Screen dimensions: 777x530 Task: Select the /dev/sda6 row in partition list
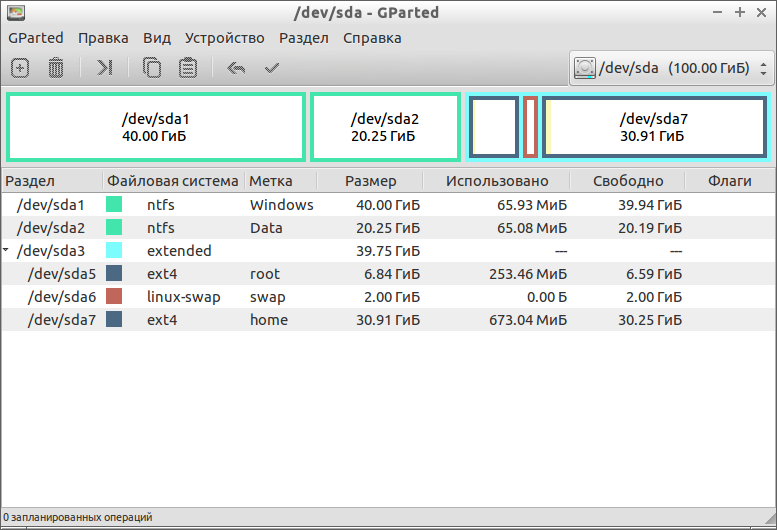point(388,297)
